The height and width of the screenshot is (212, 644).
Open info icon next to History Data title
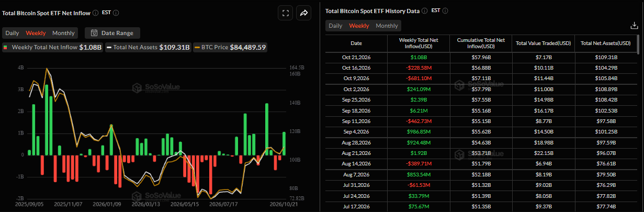(424, 10)
